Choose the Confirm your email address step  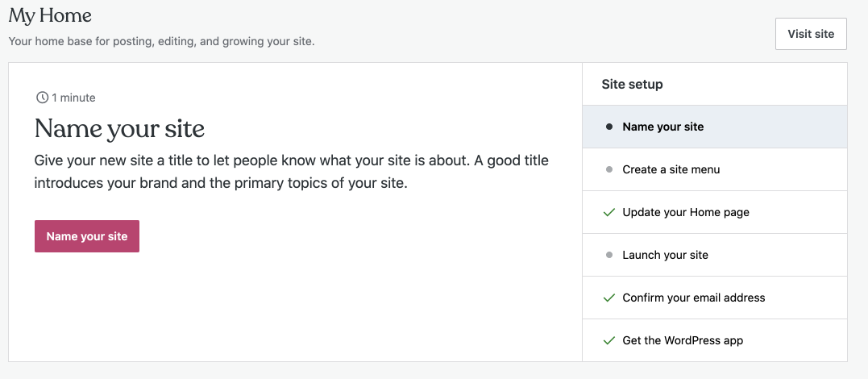point(693,298)
